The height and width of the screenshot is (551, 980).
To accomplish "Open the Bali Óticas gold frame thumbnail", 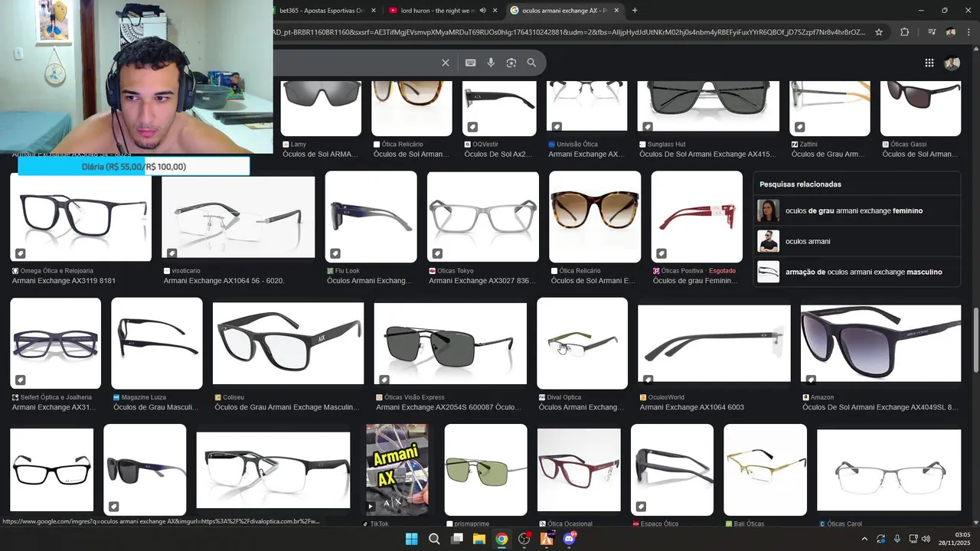I will [765, 469].
